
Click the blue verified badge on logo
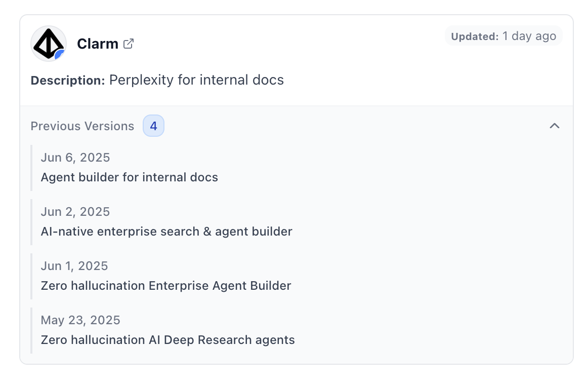click(59, 55)
